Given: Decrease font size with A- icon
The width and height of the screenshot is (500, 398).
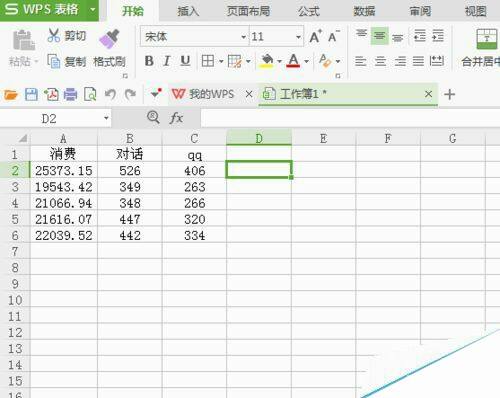Looking at the screenshot, I should (x=334, y=36).
